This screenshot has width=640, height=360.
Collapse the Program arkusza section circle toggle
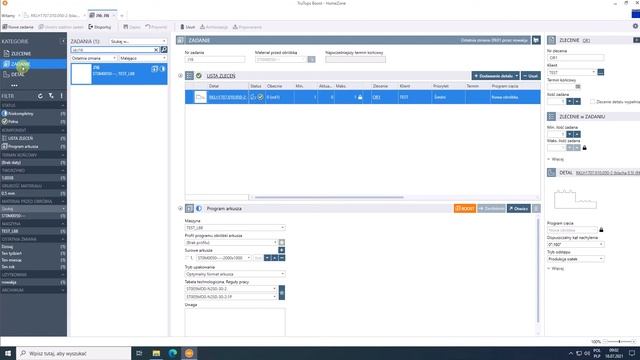pos(180,209)
